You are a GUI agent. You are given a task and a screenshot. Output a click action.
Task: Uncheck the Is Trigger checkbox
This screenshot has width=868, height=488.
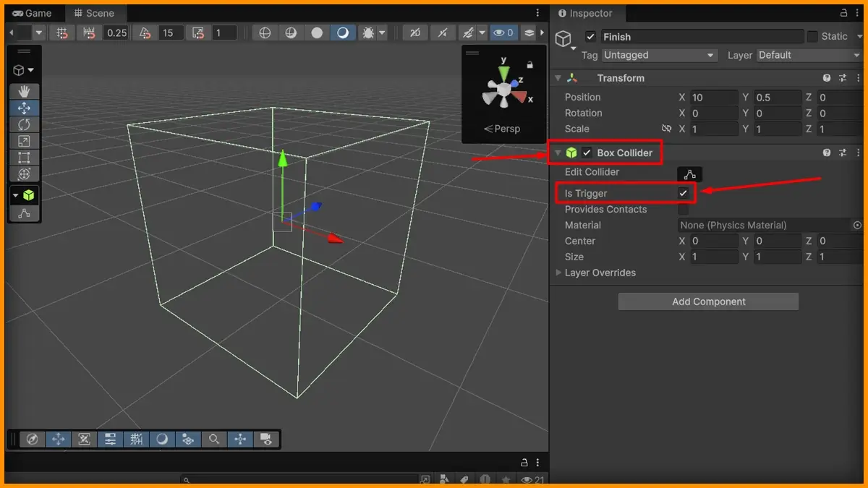[x=683, y=193]
